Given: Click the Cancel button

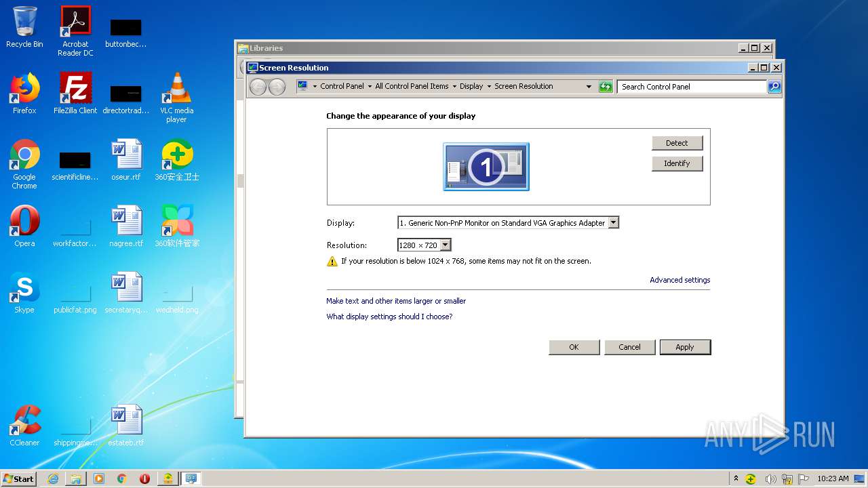Looking at the screenshot, I should point(629,347).
